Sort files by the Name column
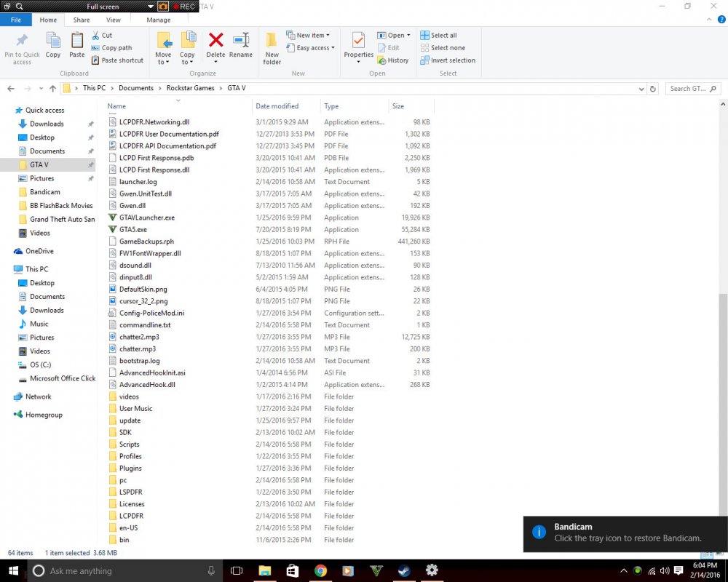The height and width of the screenshot is (582, 728). point(179,106)
